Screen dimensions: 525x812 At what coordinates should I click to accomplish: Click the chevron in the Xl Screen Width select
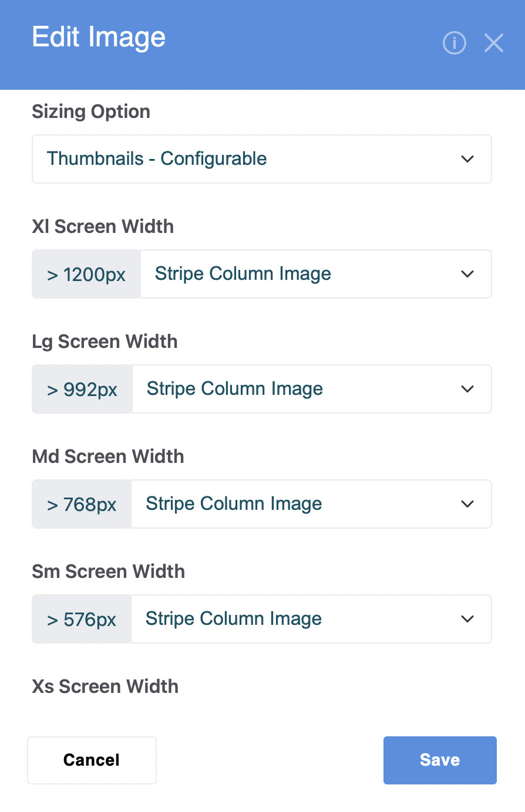point(467,274)
